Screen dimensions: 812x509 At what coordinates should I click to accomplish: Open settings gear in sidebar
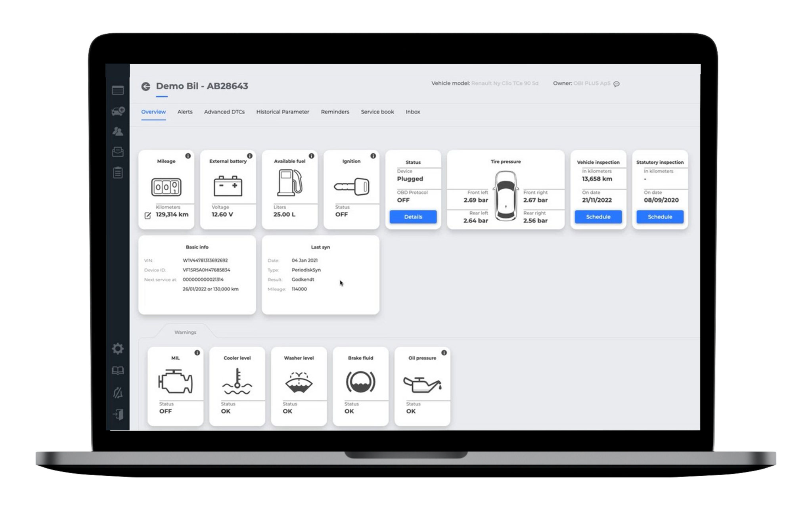(118, 349)
